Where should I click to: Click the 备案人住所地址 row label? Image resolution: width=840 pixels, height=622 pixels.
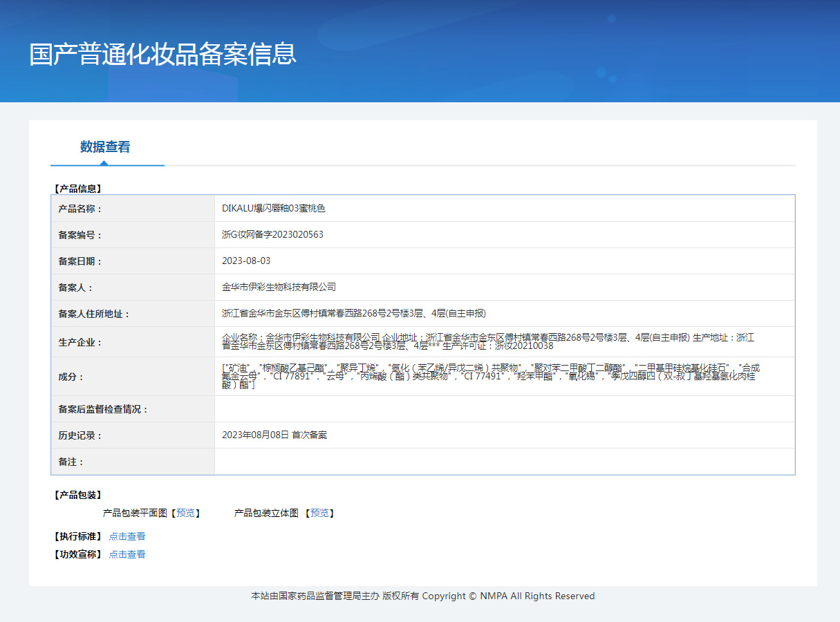tap(94, 314)
